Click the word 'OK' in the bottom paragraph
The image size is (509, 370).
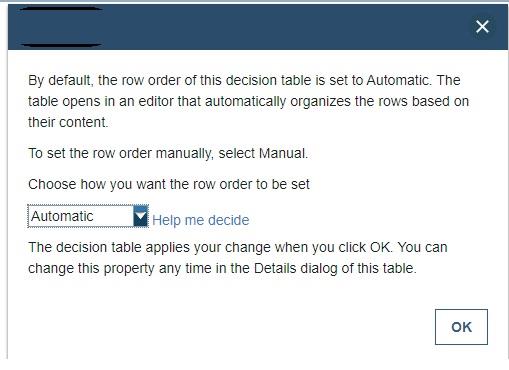click(380, 247)
